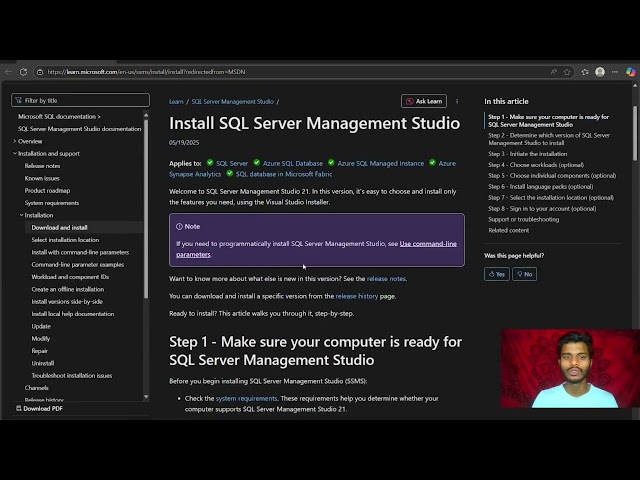Open Troubleshoot installation issues

pos(72,376)
